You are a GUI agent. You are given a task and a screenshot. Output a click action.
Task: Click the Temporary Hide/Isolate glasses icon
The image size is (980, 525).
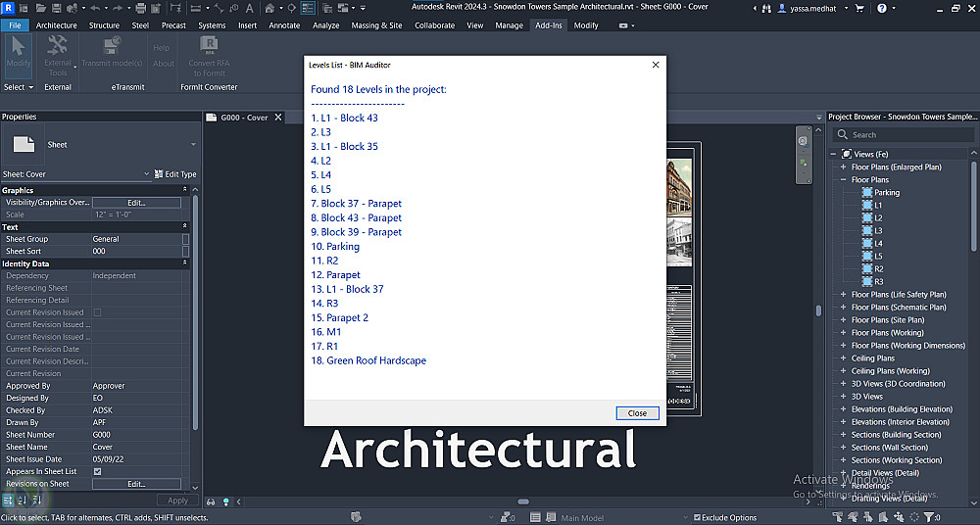click(212, 501)
